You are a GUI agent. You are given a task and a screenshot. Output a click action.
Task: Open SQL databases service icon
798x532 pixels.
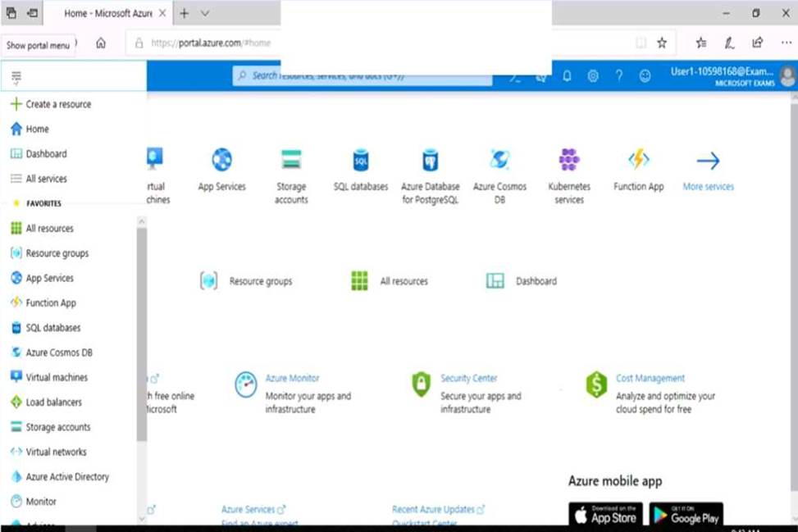[x=361, y=159]
